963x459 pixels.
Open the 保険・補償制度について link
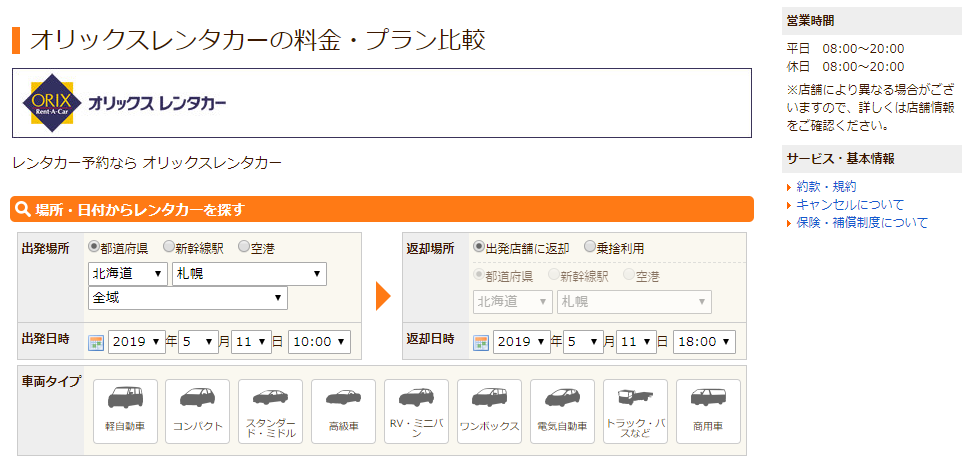coord(862,222)
